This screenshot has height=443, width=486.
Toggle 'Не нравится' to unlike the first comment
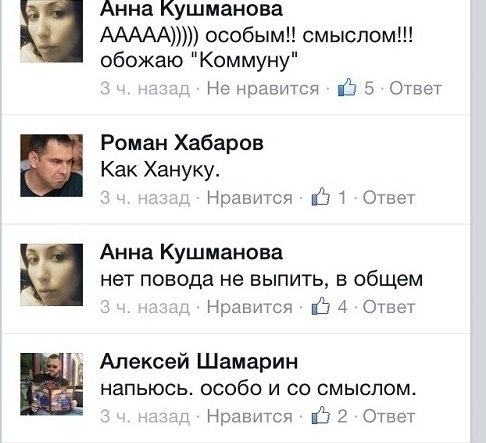pyautogui.click(x=263, y=89)
